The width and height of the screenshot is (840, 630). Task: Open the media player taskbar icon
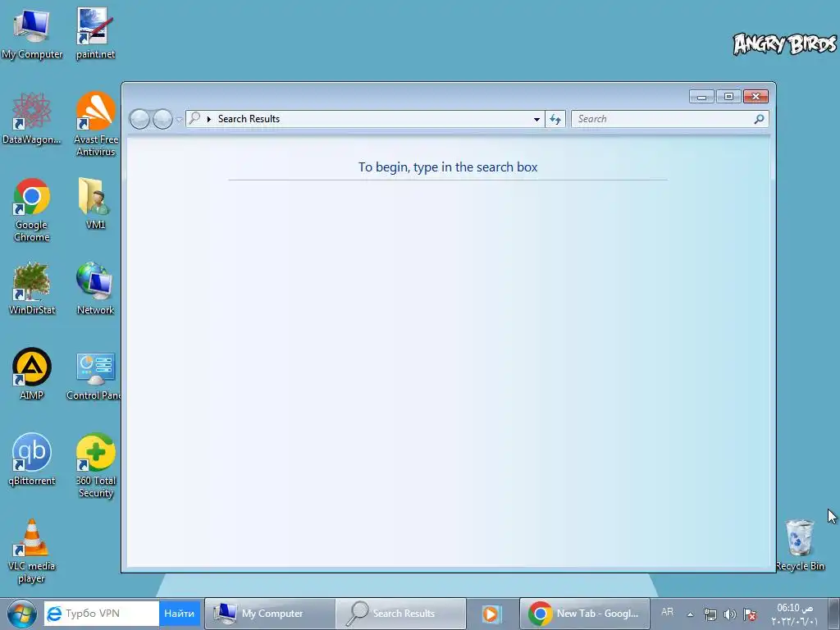point(491,614)
